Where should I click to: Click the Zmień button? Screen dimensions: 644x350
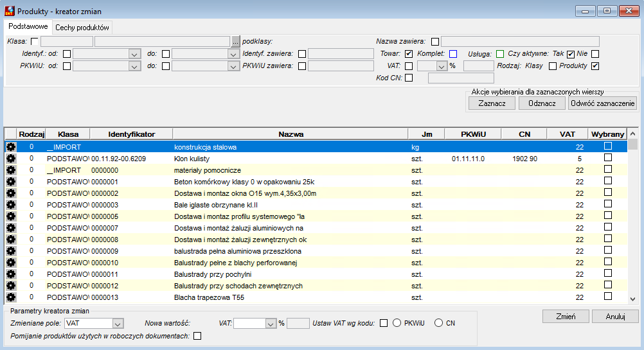pos(566,317)
